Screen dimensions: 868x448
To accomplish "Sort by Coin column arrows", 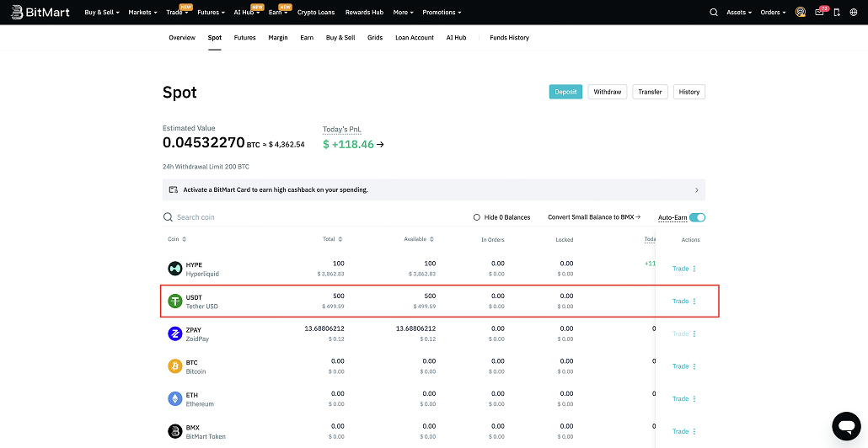I will (185, 239).
